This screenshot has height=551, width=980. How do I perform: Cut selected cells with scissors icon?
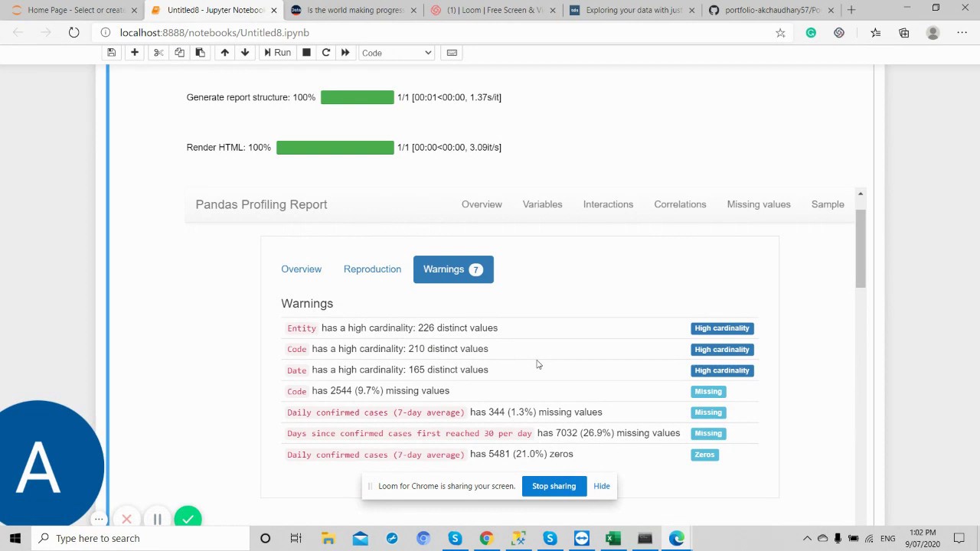click(158, 53)
